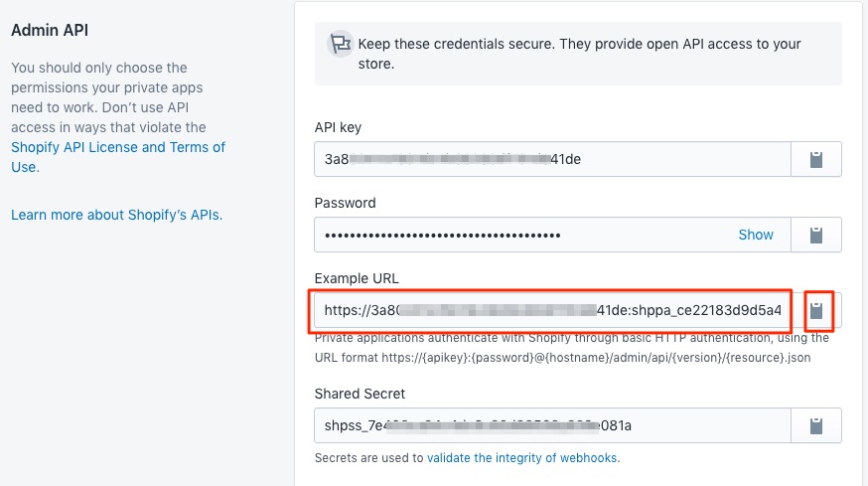Click the Example URL label
The width and height of the screenshot is (868, 486).
pyautogui.click(x=356, y=277)
